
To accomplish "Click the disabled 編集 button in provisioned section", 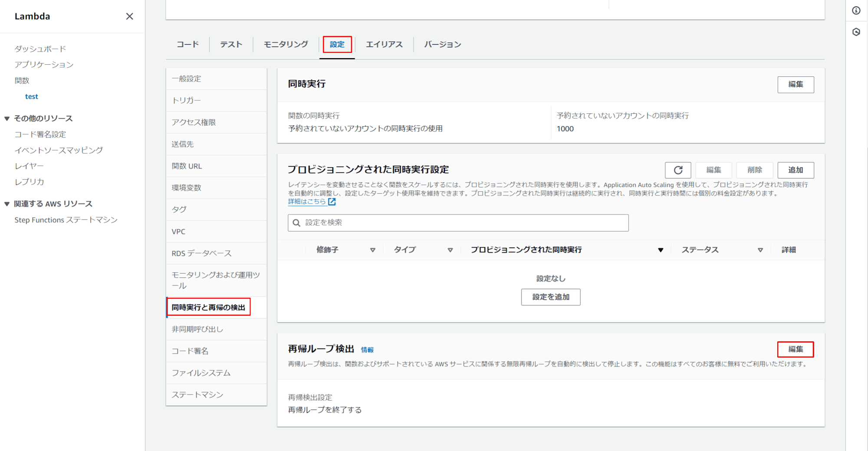I will (713, 170).
